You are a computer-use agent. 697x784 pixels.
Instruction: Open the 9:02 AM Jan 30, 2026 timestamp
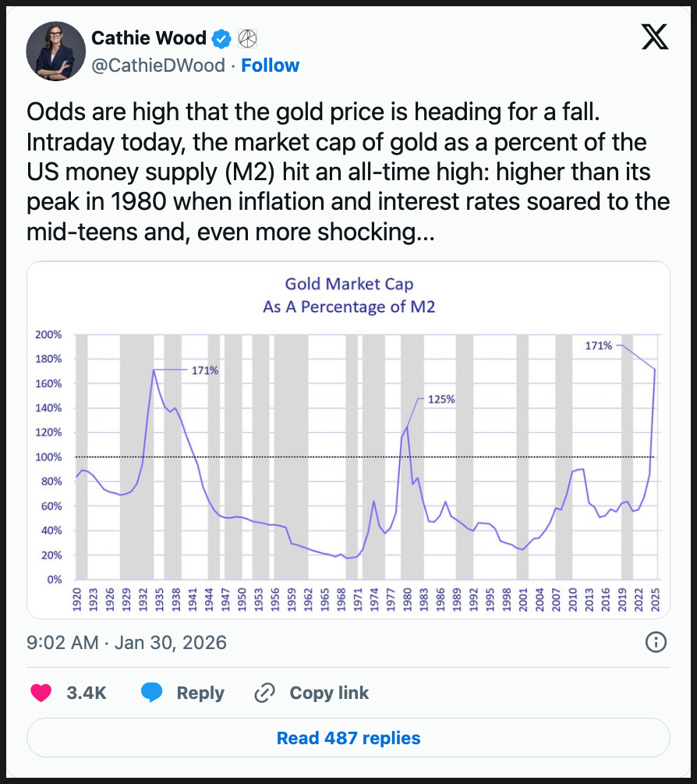(x=126, y=643)
